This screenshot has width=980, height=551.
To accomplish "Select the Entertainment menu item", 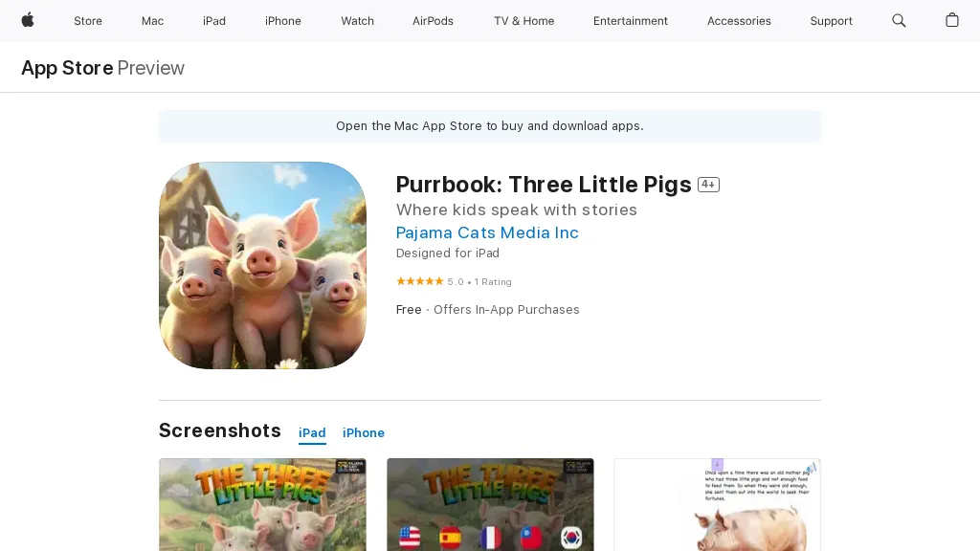I will 630,21.
